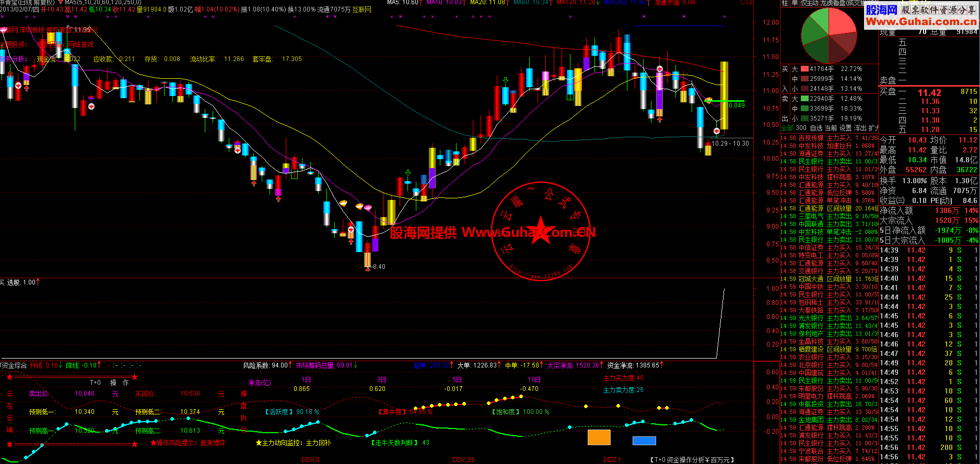Screen dimensions: 980x464
Task: Click the 主力卖力度:25 label
Action: click(623, 390)
